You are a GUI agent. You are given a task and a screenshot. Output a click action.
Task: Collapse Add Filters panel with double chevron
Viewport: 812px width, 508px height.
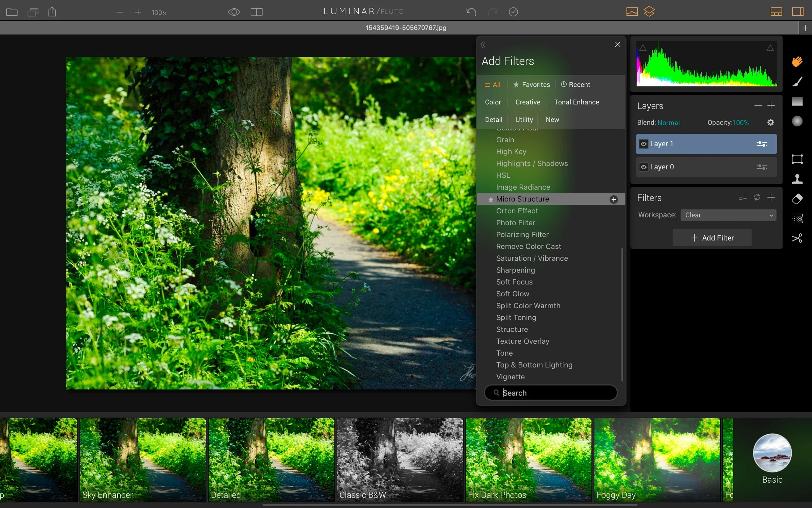click(483, 45)
